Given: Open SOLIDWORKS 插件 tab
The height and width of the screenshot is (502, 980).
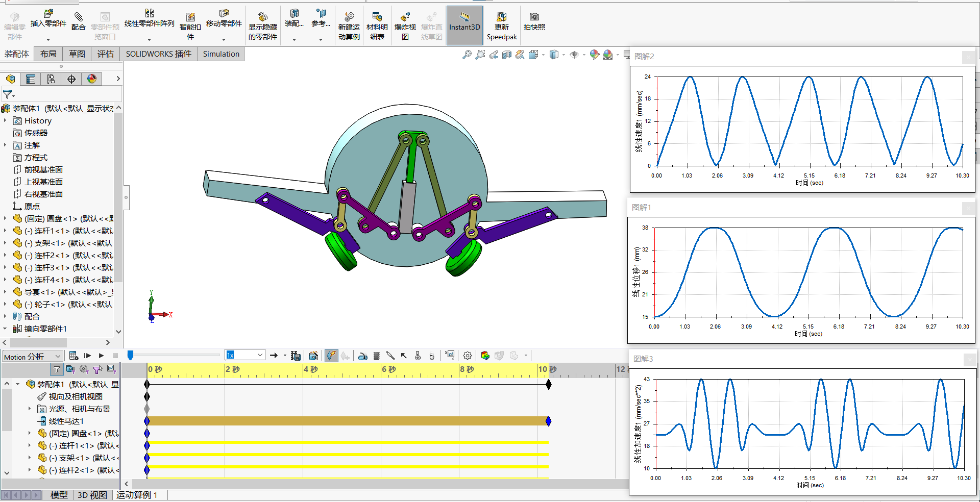Looking at the screenshot, I should click(x=159, y=54).
